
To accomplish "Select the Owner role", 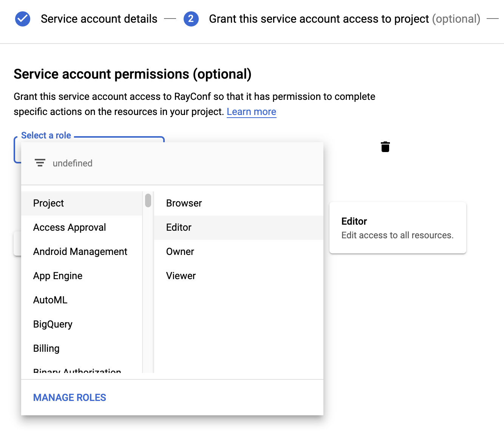I will pyautogui.click(x=180, y=252).
